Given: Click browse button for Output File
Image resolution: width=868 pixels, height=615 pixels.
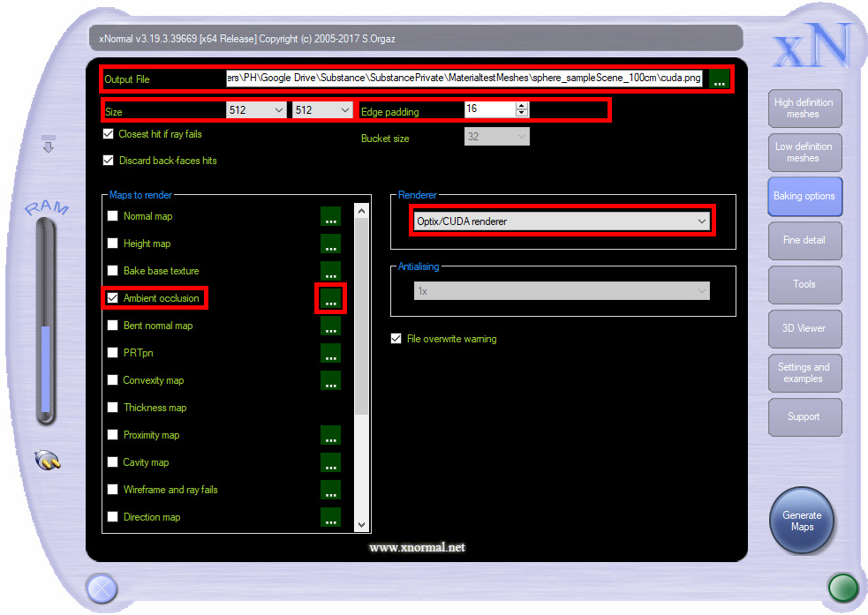Looking at the screenshot, I should 720,79.
